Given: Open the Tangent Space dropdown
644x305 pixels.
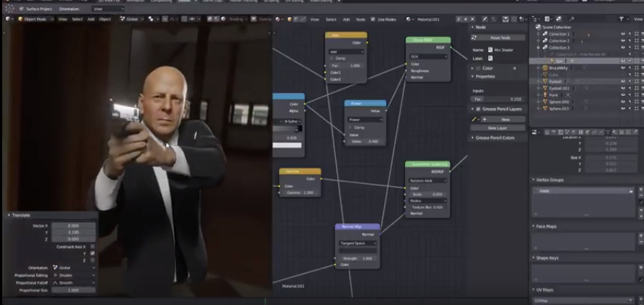Looking at the screenshot, I should (x=357, y=243).
